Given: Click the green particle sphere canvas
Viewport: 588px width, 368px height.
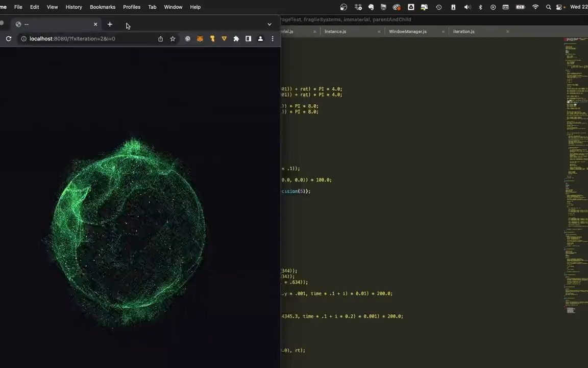Looking at the screenshot, I should (x=129, y=233).
